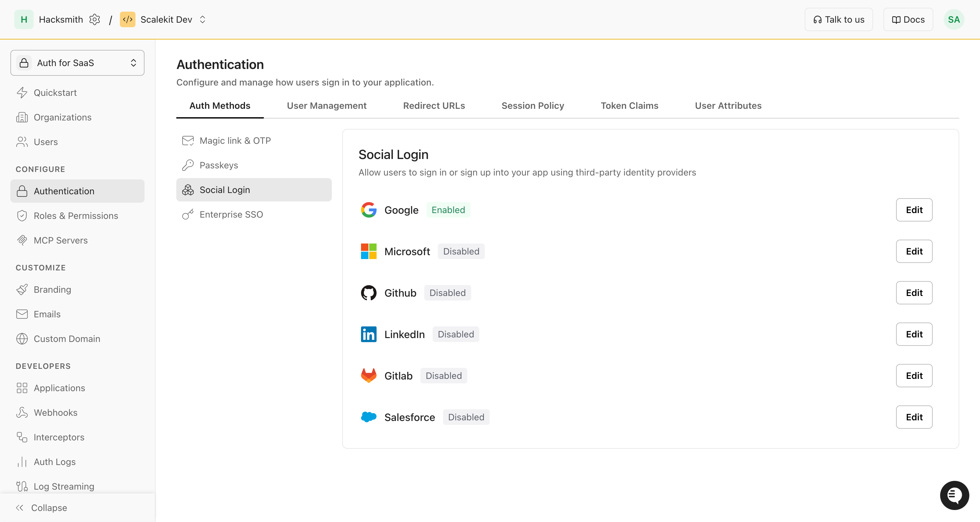Open the Auth for SaaS product dropdown

pyautogui.click(x=77, y=63)
